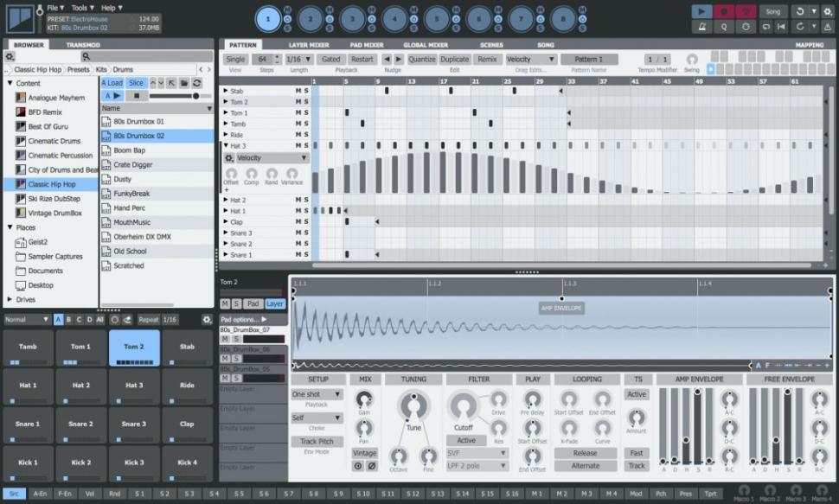The height and width of the screenshot is (504, 839).
Task: Click the phase invert icon in Mix
Action: coord(371,466)
